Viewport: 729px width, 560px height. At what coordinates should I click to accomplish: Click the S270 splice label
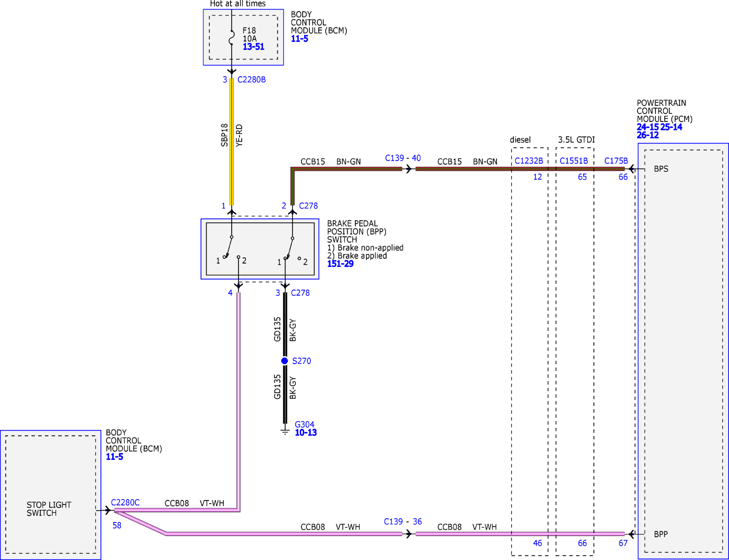pyautogui.click(x=302, y=361)
